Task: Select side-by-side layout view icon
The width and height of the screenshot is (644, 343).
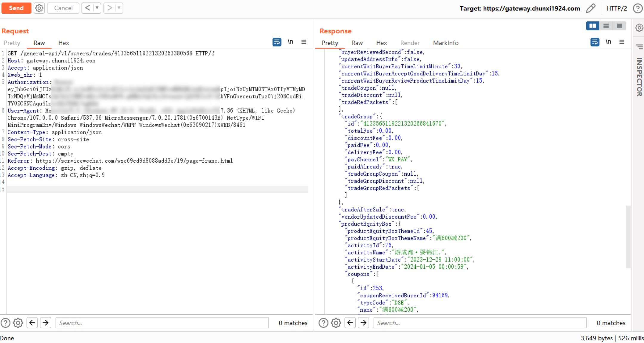Action: pos(592,26)
